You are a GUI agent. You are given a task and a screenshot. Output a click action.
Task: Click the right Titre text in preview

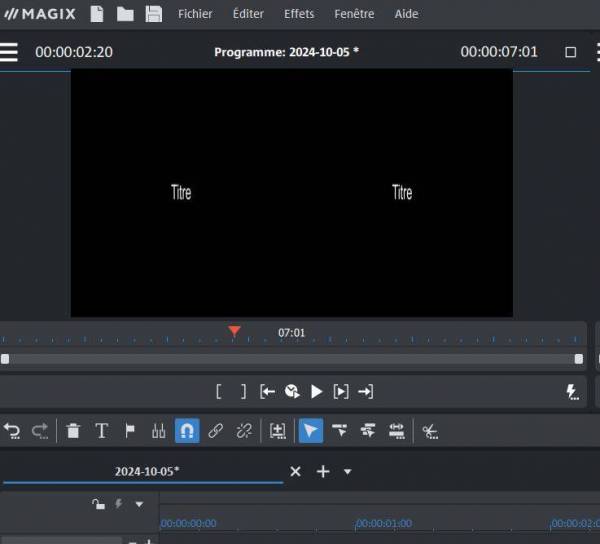(x=402, y=192)
